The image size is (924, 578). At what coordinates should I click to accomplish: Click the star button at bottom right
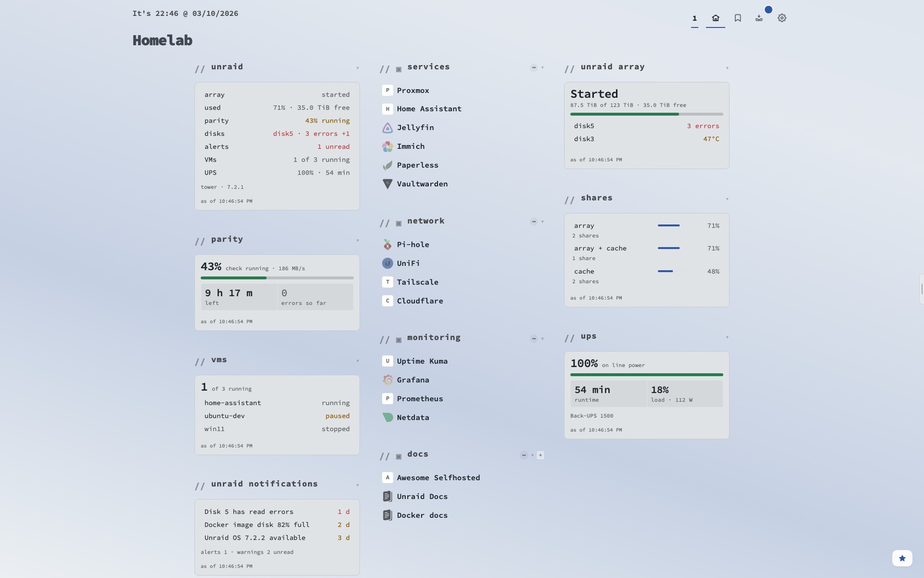(902, 558)
